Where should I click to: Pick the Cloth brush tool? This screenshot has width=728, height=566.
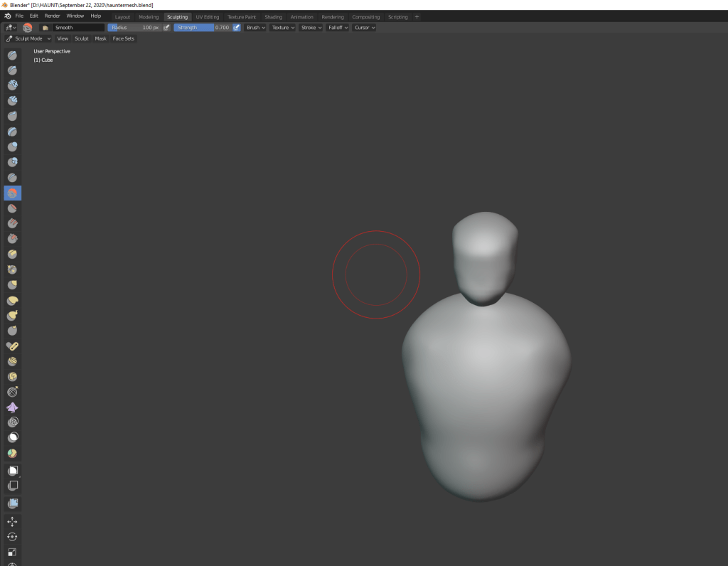coord(12,407)
